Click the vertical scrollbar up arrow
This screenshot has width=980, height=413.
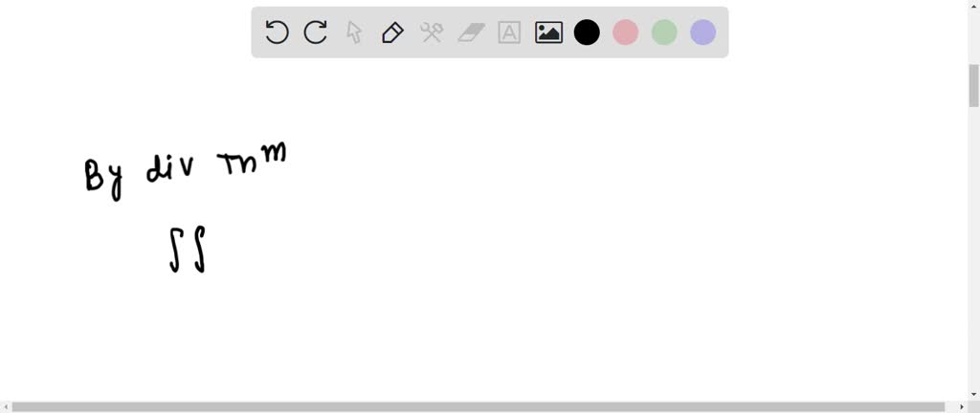click(x=973, y=5)
